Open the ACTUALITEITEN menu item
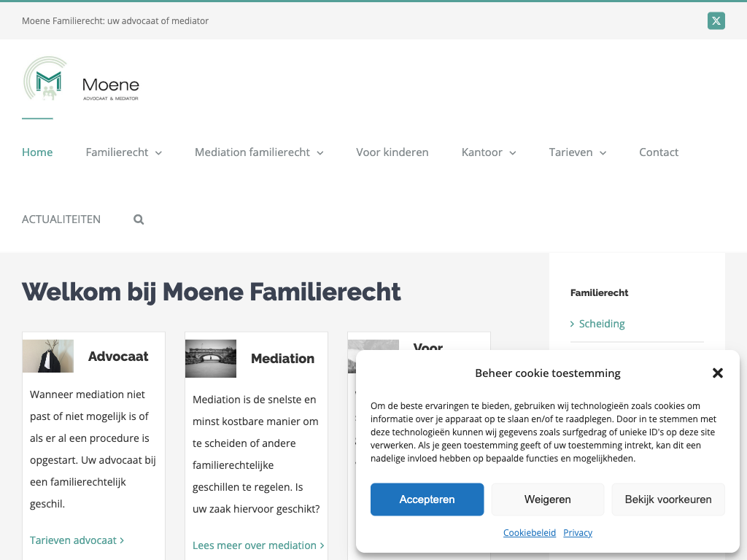Viewport: 747px width, 560px height. pos(61,219)
